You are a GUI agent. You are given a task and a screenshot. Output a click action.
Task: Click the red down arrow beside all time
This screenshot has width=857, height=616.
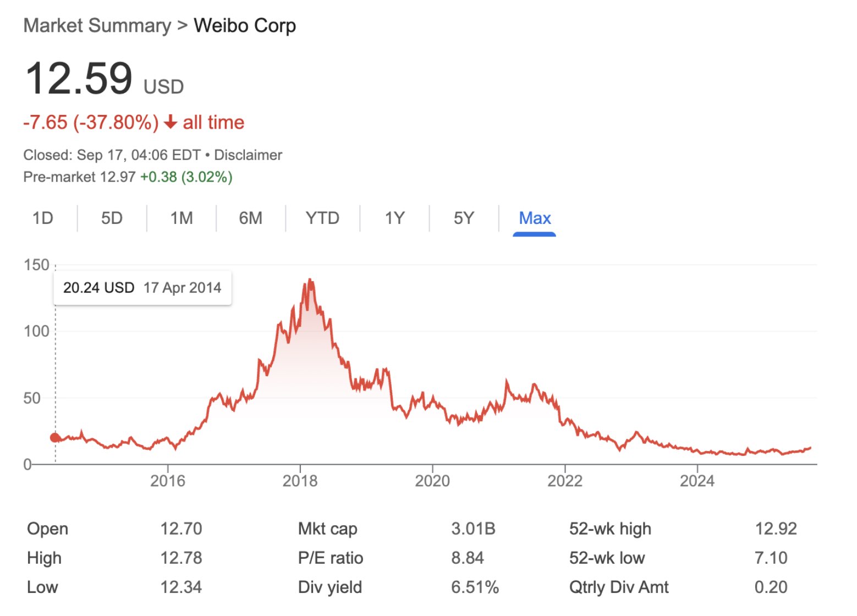171,122
